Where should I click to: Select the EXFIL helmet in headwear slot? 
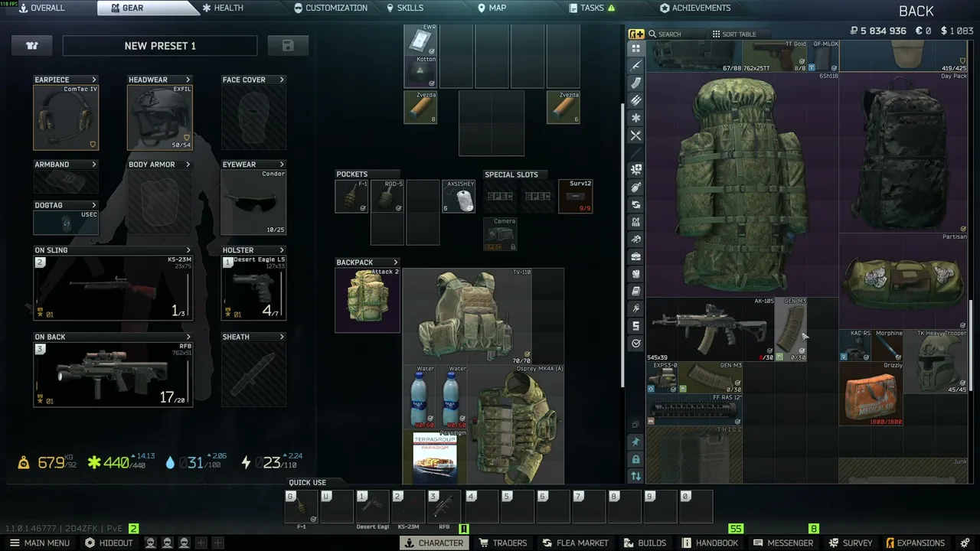tap(160, 117)
